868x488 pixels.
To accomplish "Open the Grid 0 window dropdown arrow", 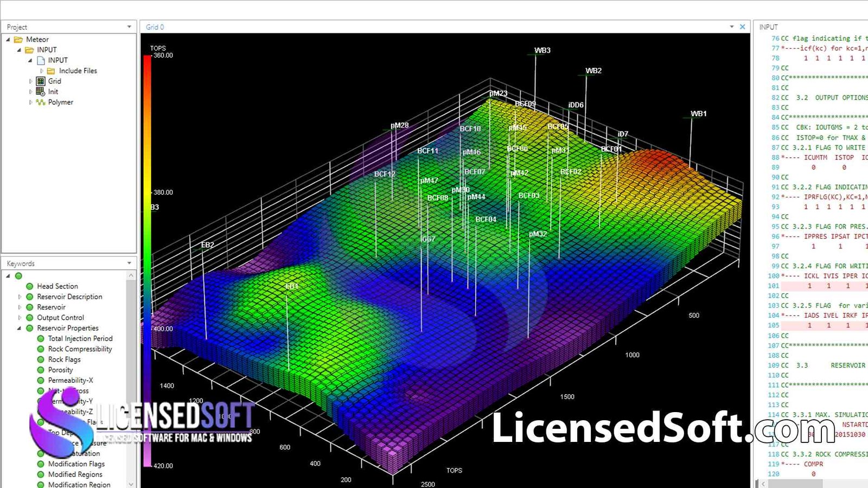I will pyautogui.click(x=732, y=27).
